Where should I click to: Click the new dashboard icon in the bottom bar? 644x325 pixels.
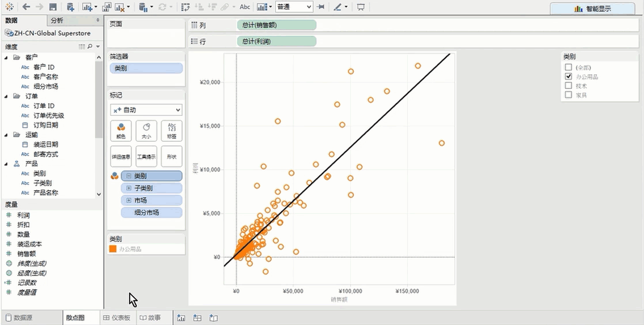click(x=197, y=318)
